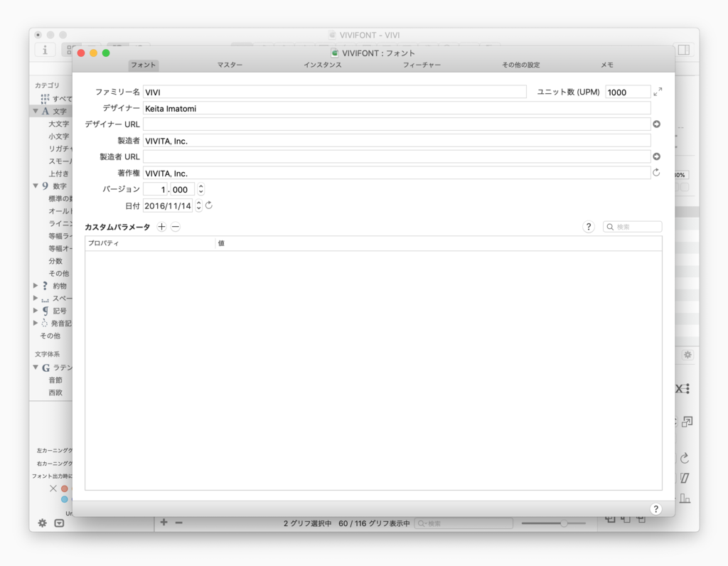728x566 pixels.
Task: Click the version number stepper
Action: tap(200, 189)
